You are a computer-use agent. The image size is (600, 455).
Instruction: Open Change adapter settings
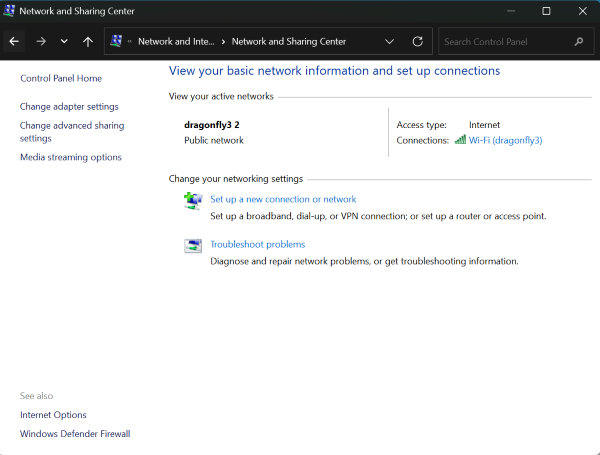coord(69,106)
